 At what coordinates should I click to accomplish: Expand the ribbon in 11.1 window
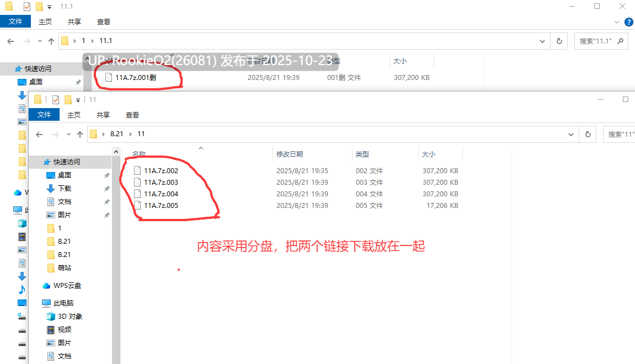tap(616, 22)
